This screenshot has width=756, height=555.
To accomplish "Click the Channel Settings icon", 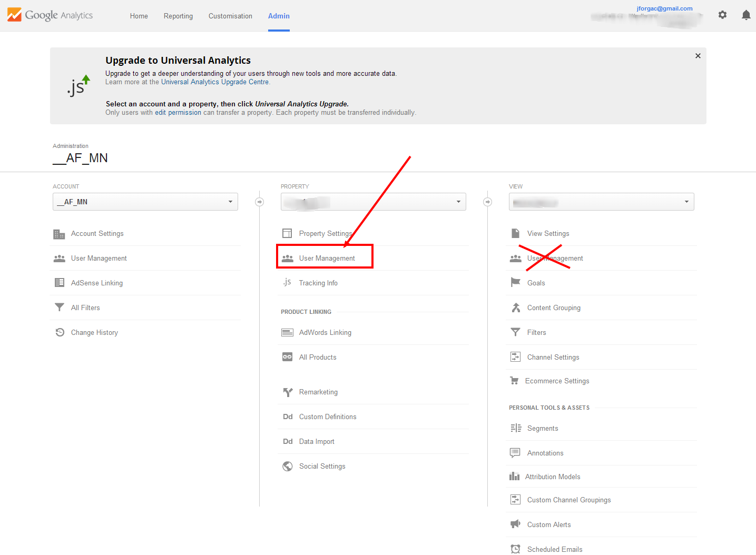I will 515,357.
